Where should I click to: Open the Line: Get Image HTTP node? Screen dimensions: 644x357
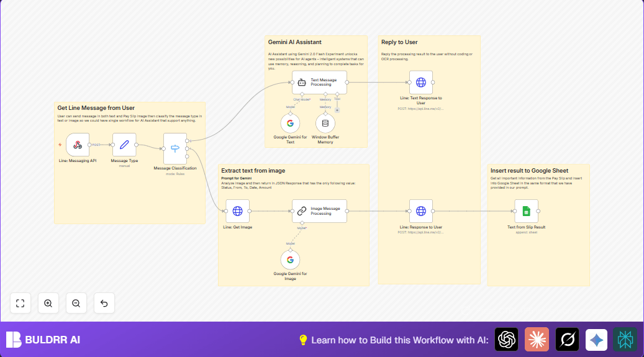237,211
